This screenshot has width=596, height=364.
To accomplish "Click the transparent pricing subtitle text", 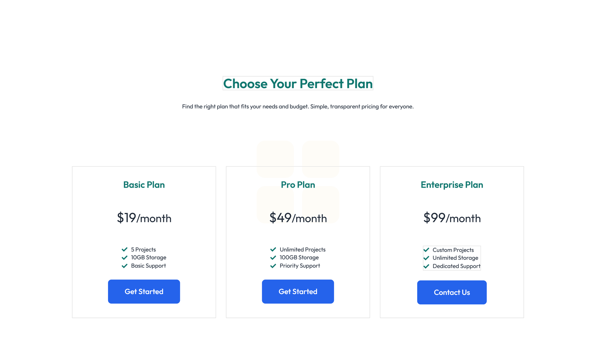I will (x=298, y=106).
